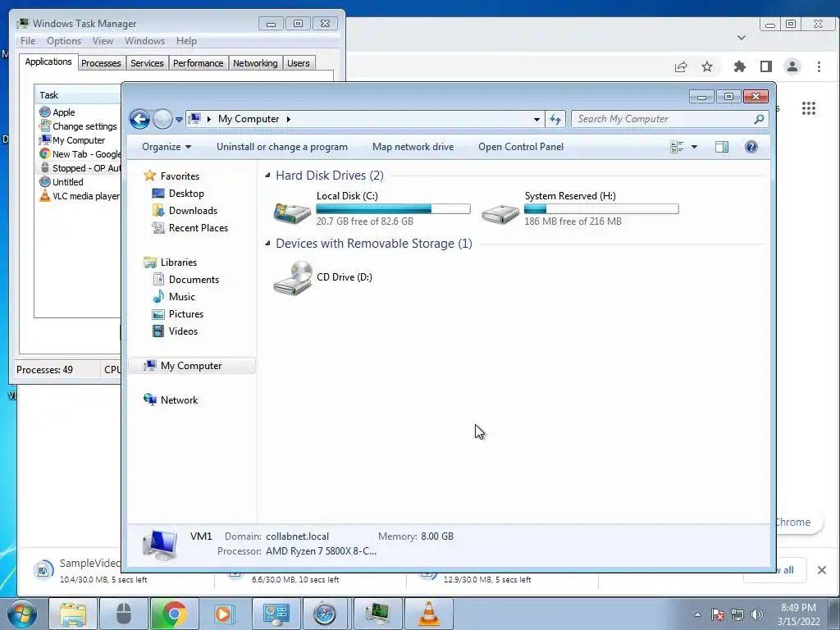
Task: Click the Chrome extensions puzzle icon
Action: point(739,66)
